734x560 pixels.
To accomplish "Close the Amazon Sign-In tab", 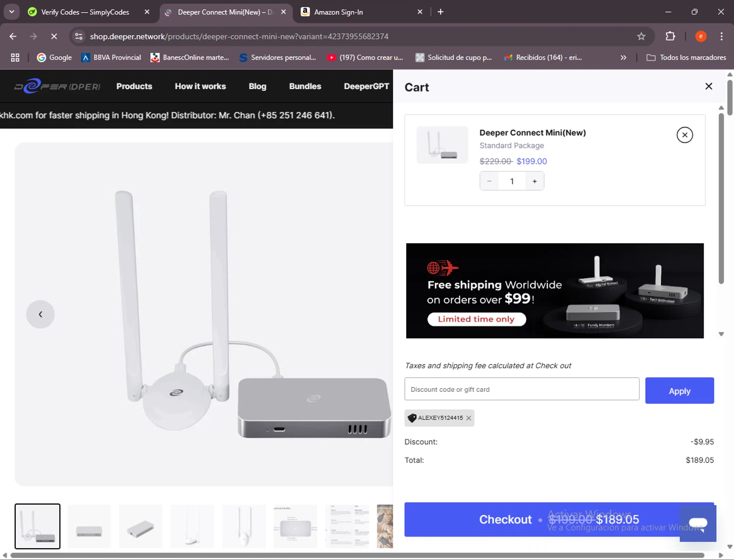I will coord(420,12).
